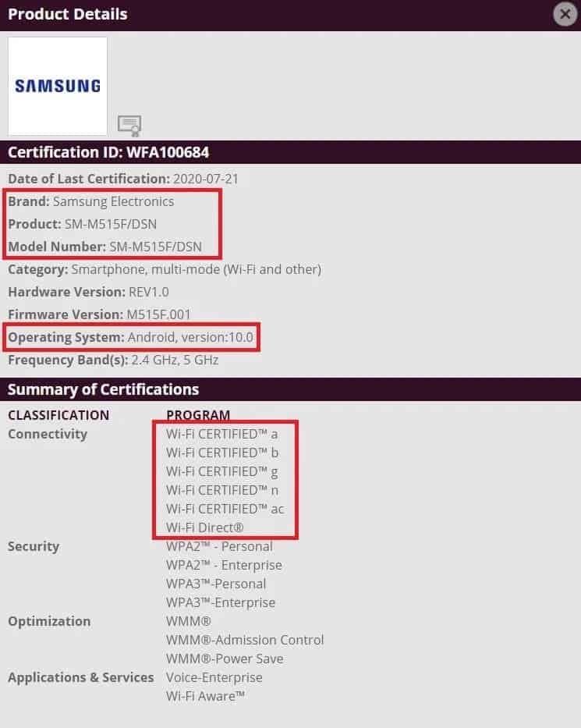The width and height of the screenshot is (581, 728).
Task: Click the Date of Last Certification line
Action: pos(123,179)
